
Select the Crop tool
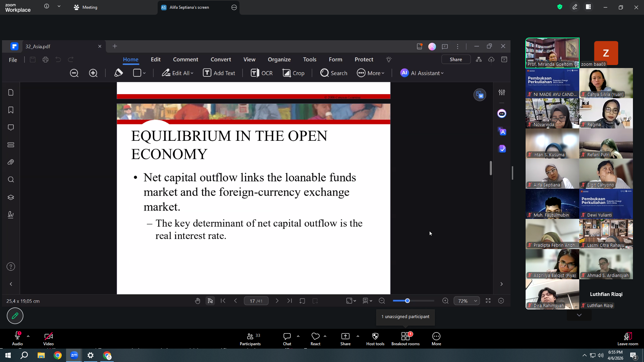(x=293, y=73)
